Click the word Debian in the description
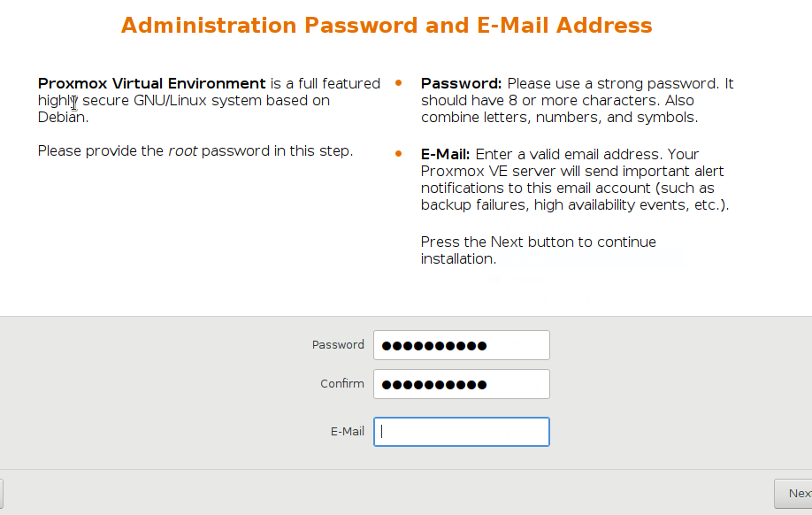812x515 pixels. pyautogui.click(x=61, y=117)
